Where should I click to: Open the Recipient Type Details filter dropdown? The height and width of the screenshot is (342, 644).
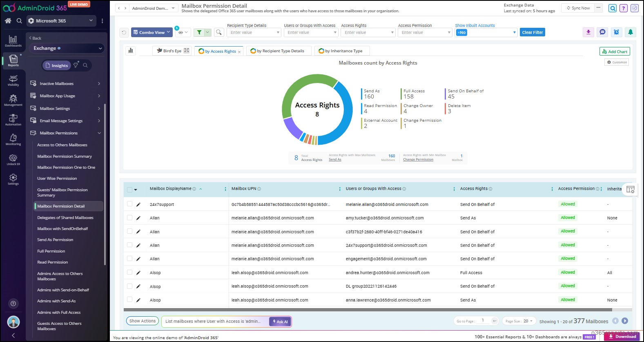point(254,32)
